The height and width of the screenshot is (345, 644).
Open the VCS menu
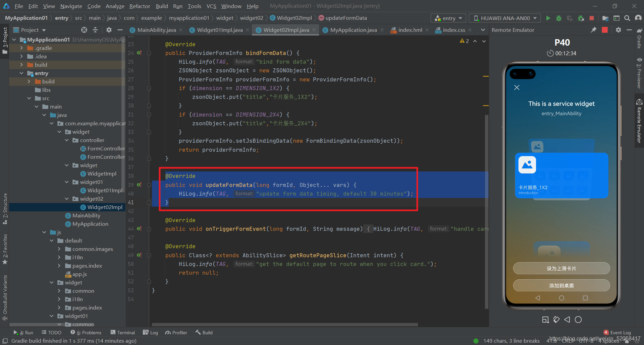[211, 6]
